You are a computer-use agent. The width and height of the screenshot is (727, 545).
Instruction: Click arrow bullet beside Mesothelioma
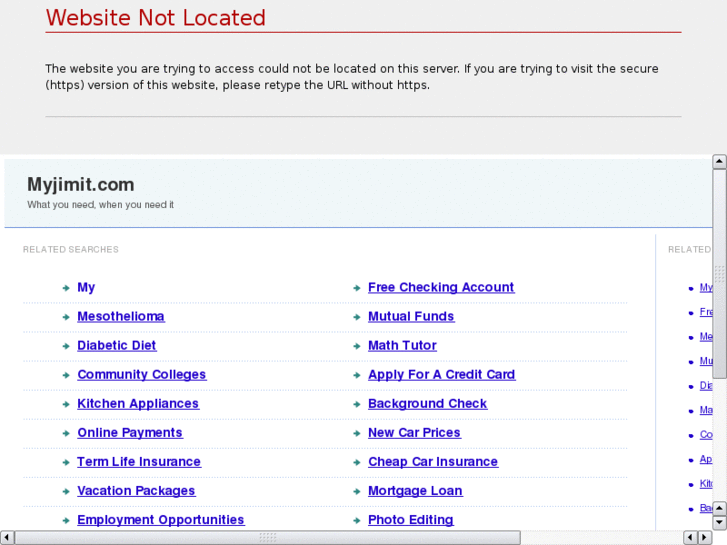coord(66,317)
